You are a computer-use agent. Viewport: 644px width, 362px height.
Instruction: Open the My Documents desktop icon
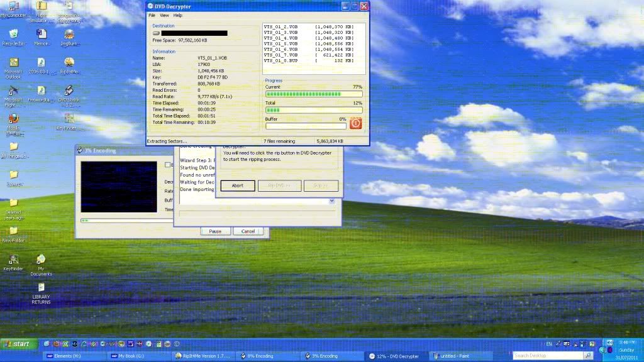pyautogui.click(x=41, y=265)
